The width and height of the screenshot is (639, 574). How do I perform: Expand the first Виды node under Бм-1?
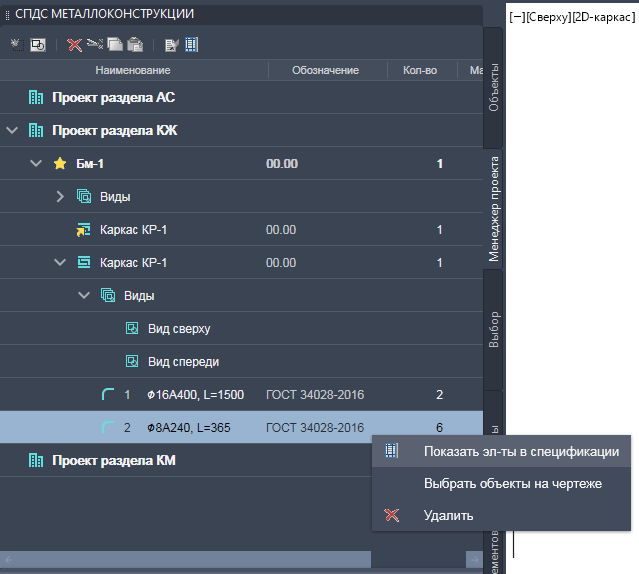[x=60, y=197]
